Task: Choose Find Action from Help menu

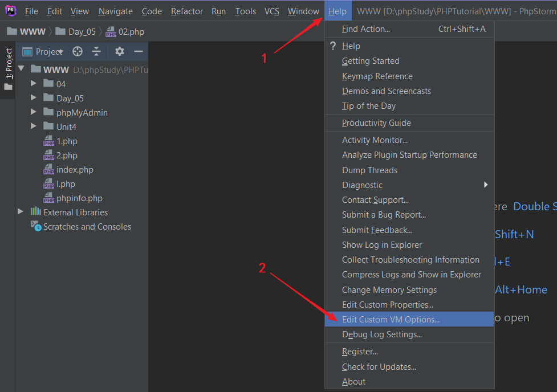Action: click(x=409, y=29)
